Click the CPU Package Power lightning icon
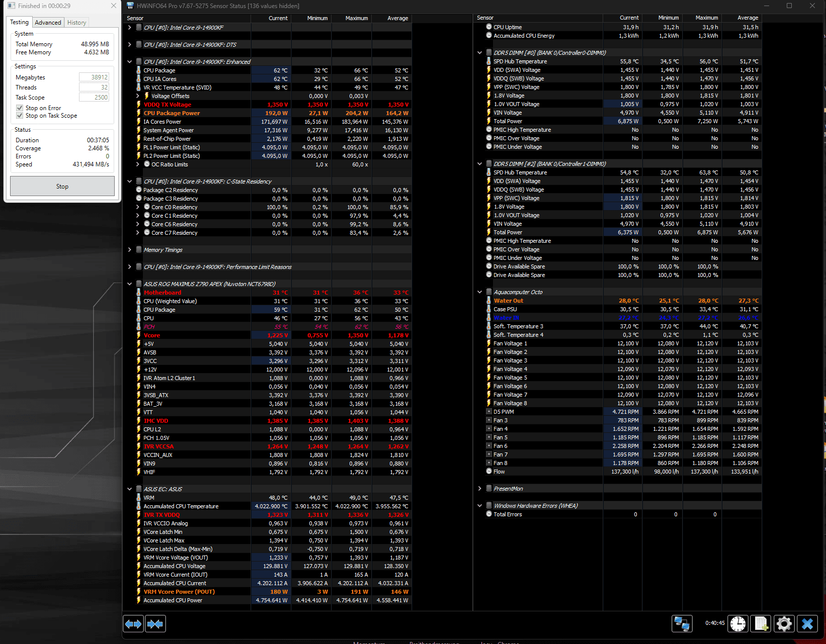Viewport: 826px width, 644px height. pyautogui.click(x=139, y=113)
